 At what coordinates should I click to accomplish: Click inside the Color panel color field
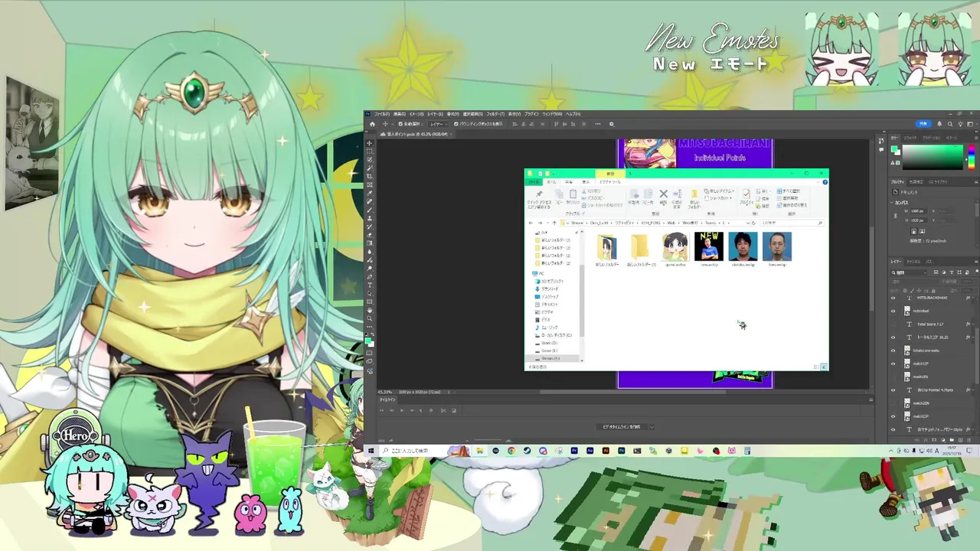(x=933, y=157)
